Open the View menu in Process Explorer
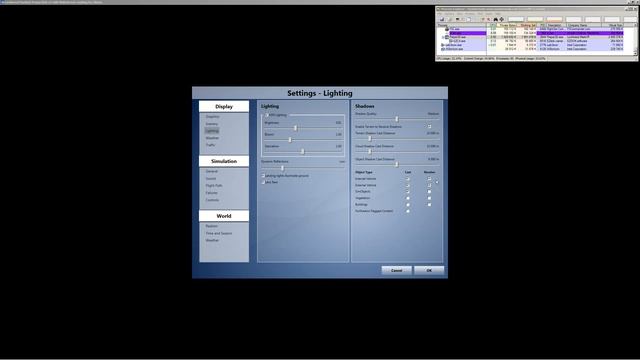Viewport: 640px width, 360px height. 459,14
